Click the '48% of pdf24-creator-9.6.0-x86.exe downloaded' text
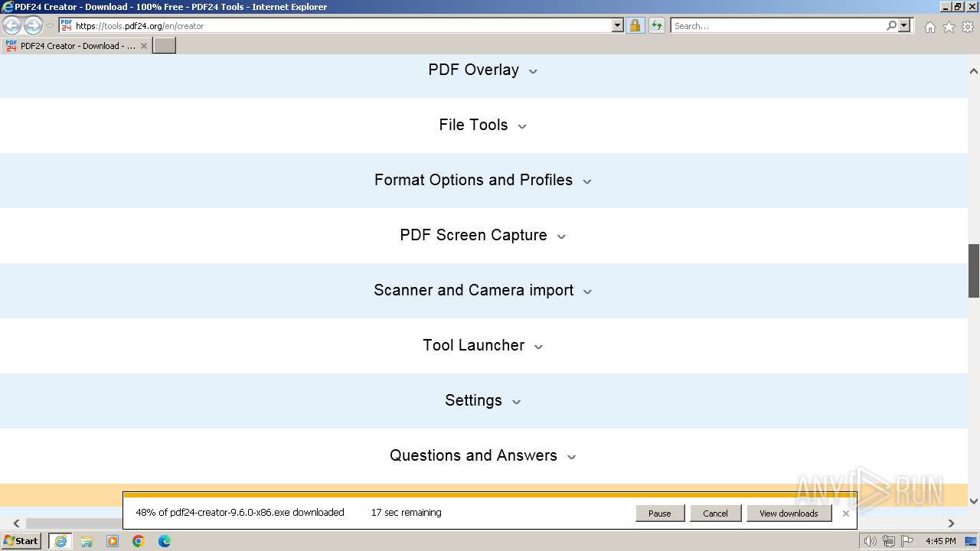 [240, 513]
